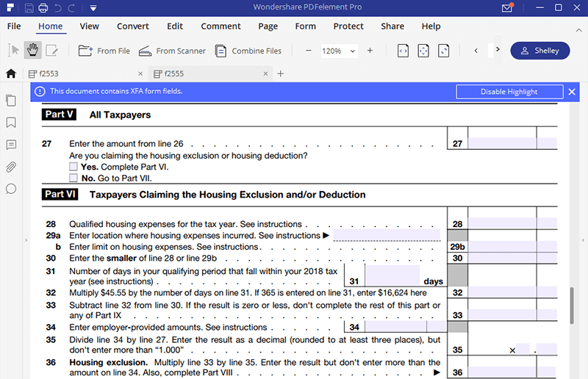Open the mail notification icon
The height and width of the screenshot is (379, 588).
coord(507,7)
